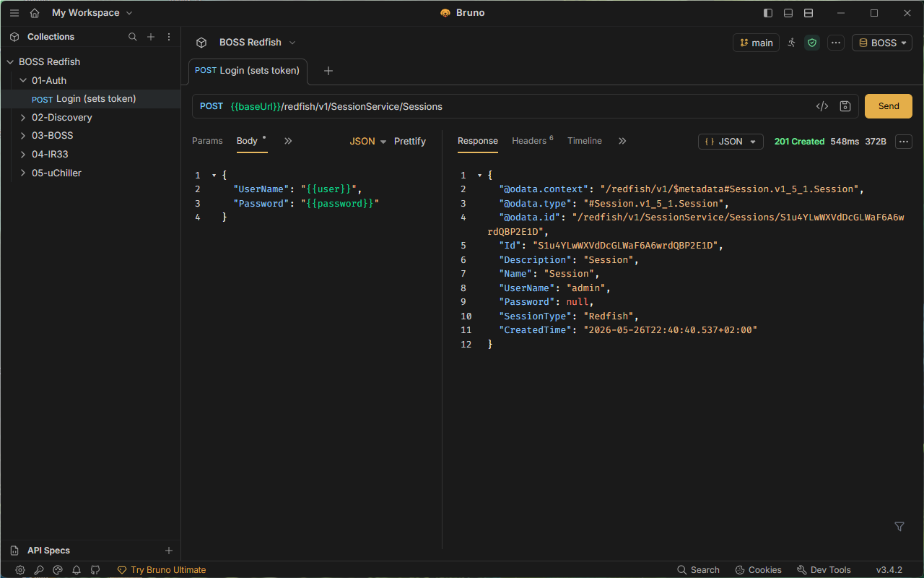Screen dimensions: 924x578
Task: Toggle the sidebar layout icon
Action: [x=768, y=13]
